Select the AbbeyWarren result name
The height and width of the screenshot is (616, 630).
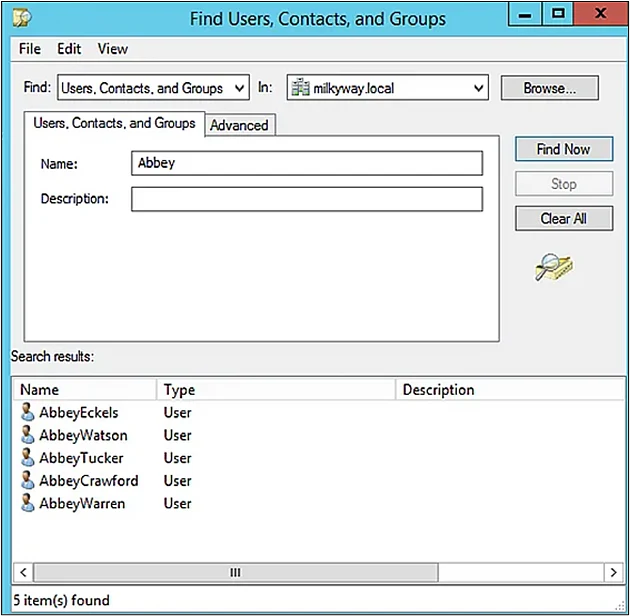pos(82,503)
